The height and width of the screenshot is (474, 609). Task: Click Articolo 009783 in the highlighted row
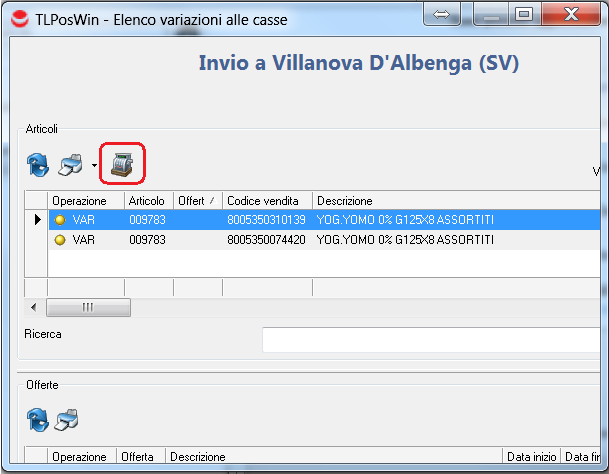(x=147, y=220)
